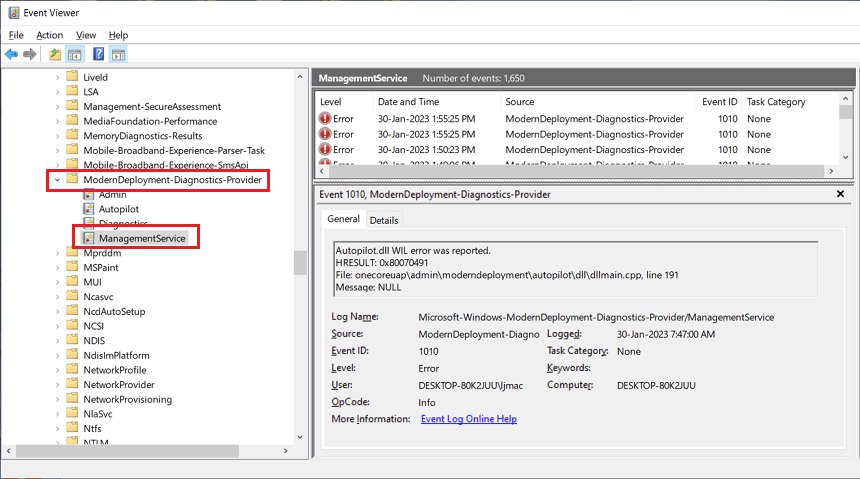
Task: Toggle the Show/Hide Action Pane icon
Action: tap(118, 54)
